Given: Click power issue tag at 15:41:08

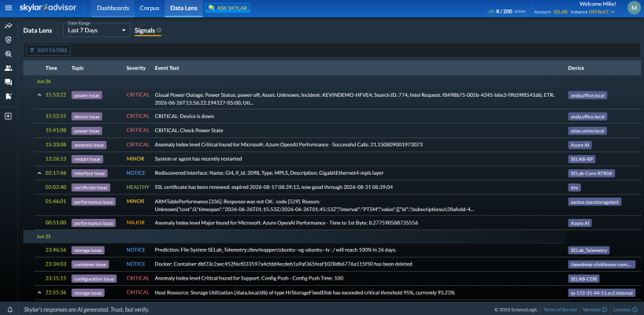Looking at the screenshot, I should [x=87, y=131].
